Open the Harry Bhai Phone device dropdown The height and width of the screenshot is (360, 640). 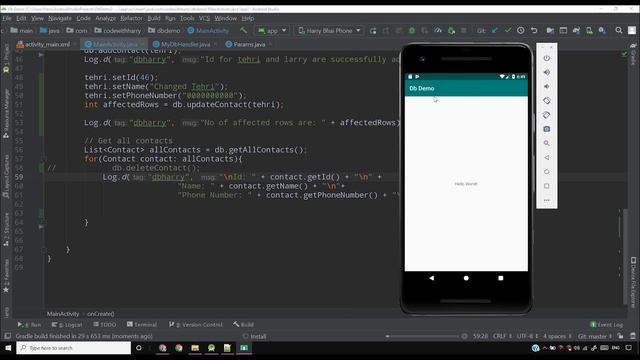pos(329,31)
